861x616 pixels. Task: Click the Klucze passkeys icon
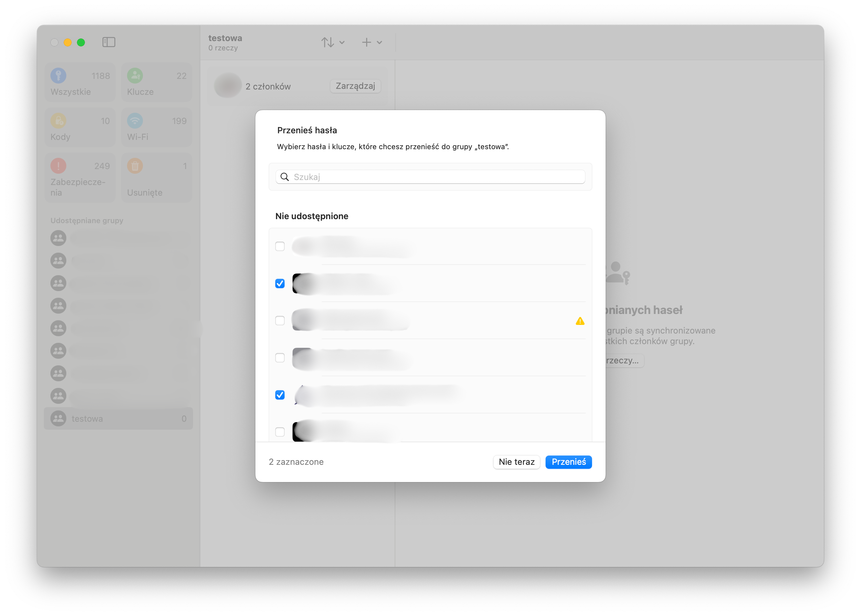click(135, 76)
